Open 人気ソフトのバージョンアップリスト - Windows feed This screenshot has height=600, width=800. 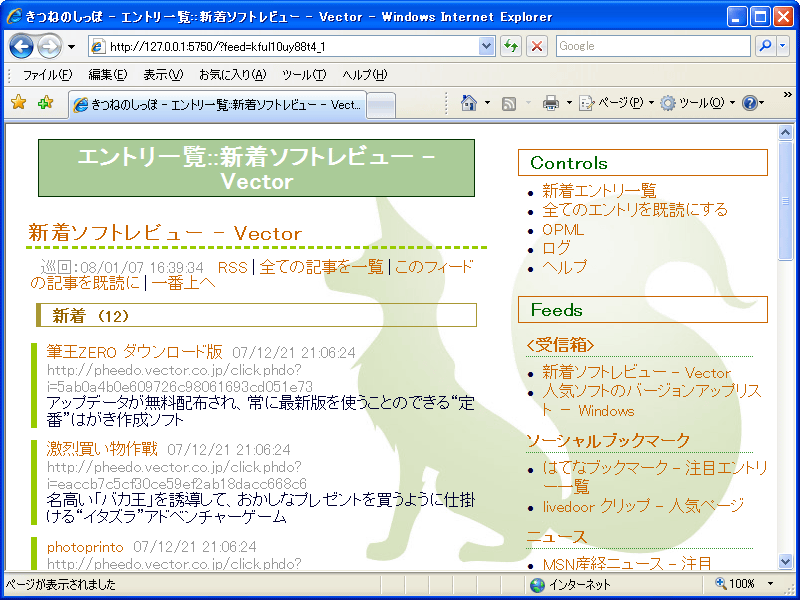click(652, 401)
